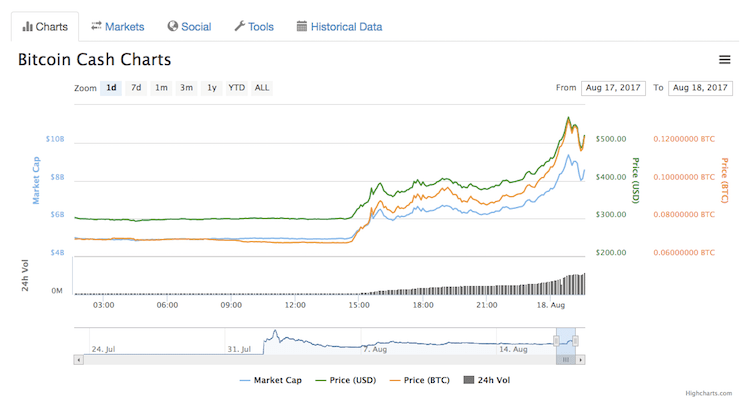Click the $8B market cap axis label
This screenshot has height=407, width=750.
pyautogui.click(x=57, y=177)
